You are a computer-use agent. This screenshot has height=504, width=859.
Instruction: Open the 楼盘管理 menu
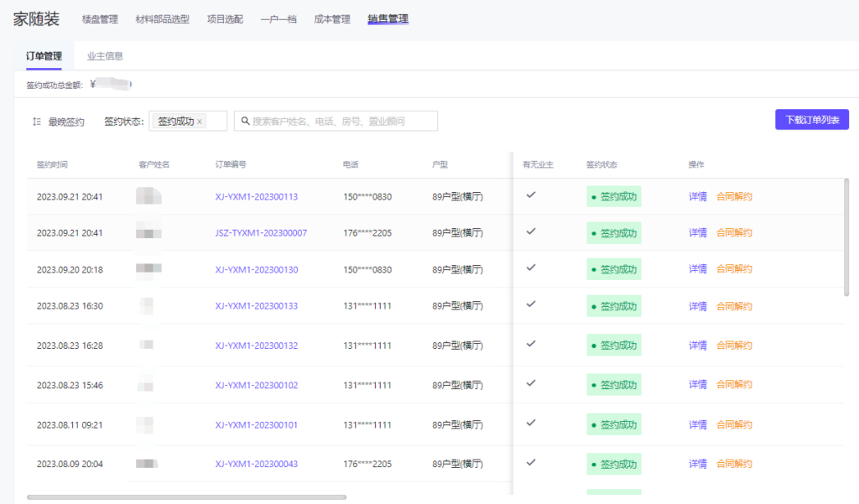100,19
